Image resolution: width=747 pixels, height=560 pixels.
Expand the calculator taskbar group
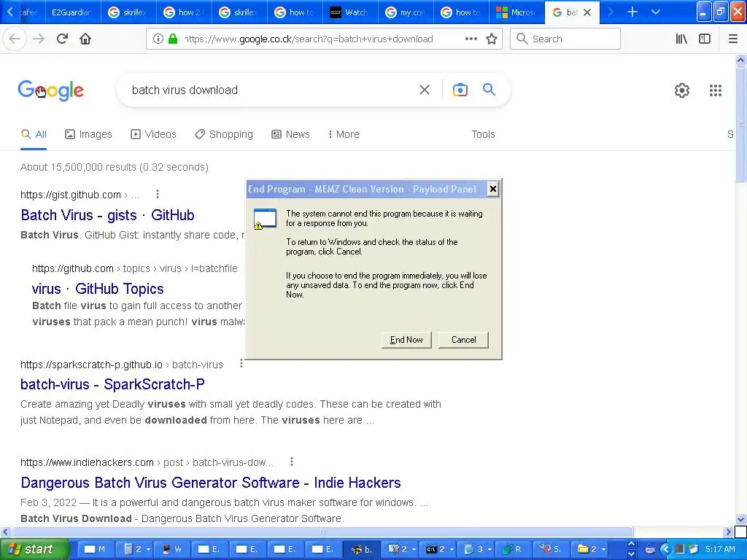(136, 550)
